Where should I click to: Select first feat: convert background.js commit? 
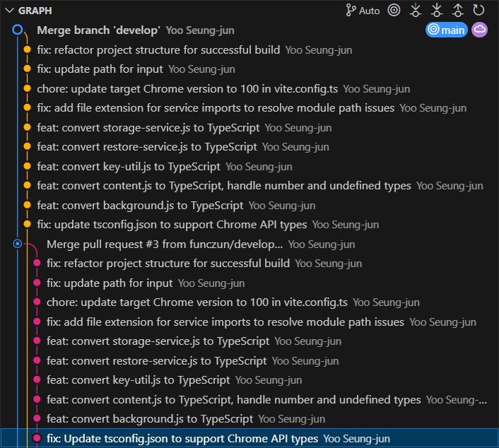coord(249,205)
